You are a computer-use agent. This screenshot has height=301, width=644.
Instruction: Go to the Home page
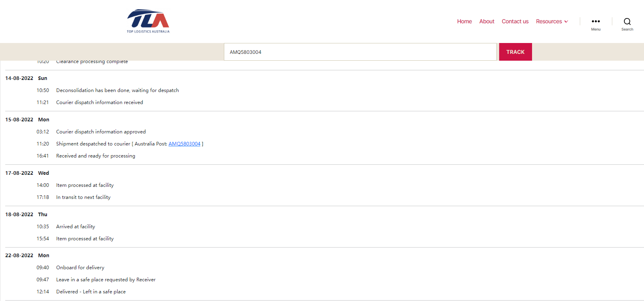point(464,21)
